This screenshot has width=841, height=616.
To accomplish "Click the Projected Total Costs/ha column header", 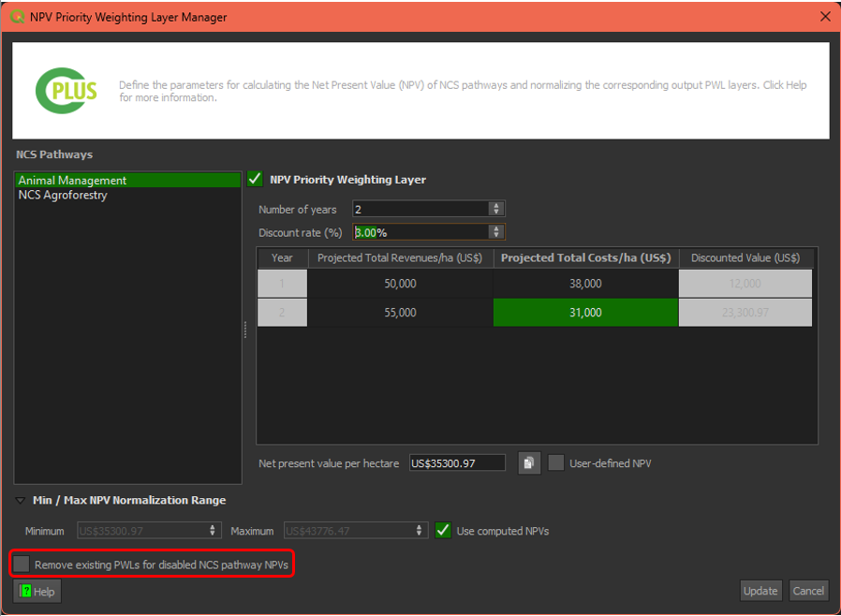I will point(585,257).
